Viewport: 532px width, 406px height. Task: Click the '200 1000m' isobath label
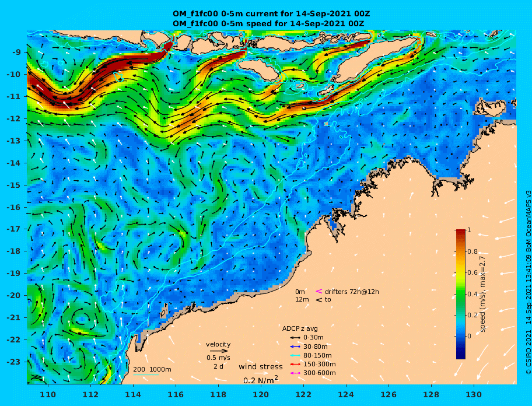click(152, 369)
